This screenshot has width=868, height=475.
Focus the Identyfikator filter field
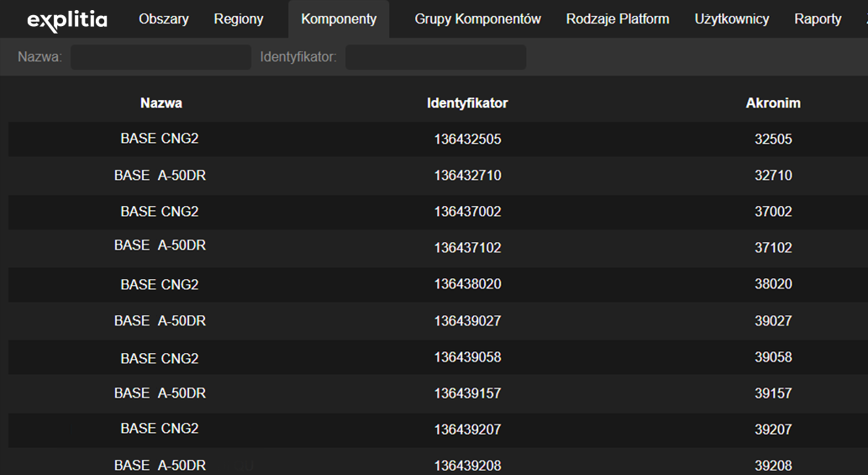click(x=435, y=57)
